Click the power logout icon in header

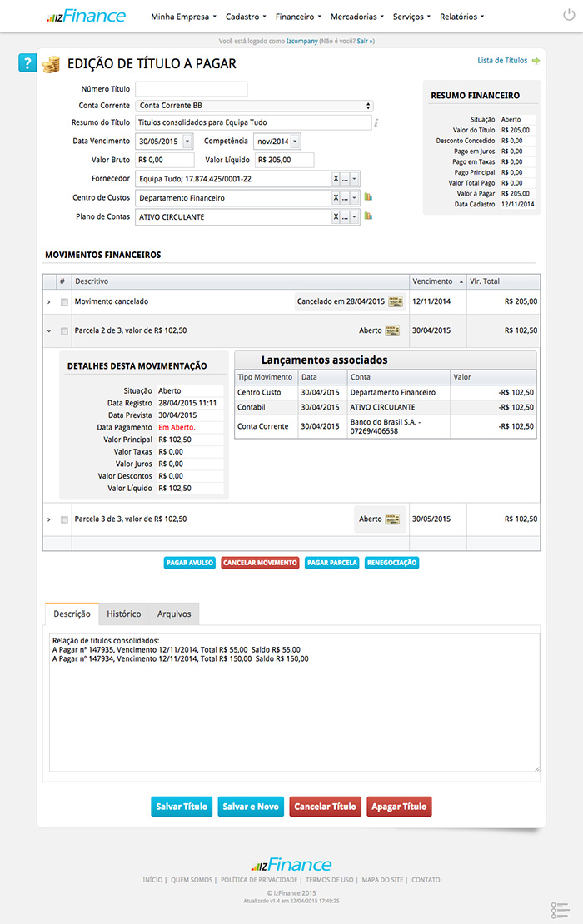(568, 16)
